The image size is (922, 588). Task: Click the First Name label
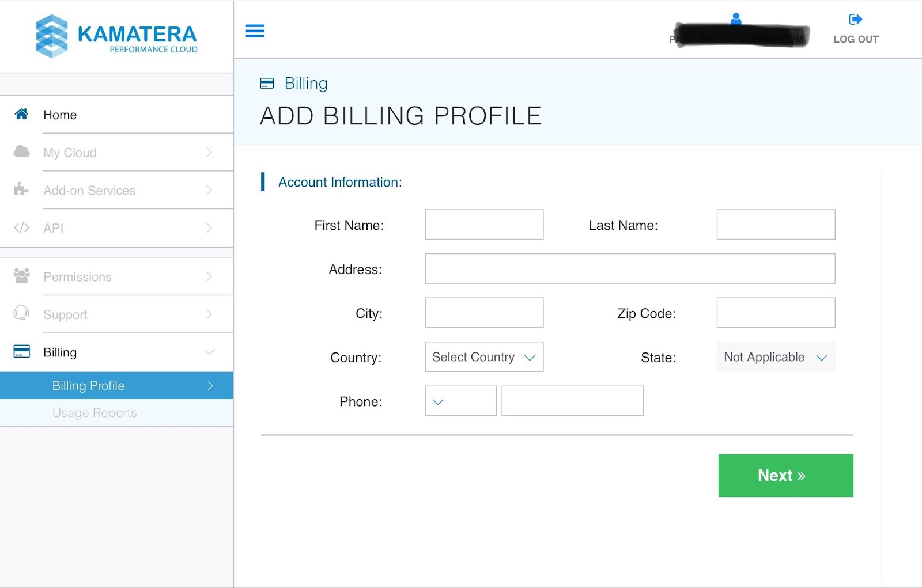(349, 225)
